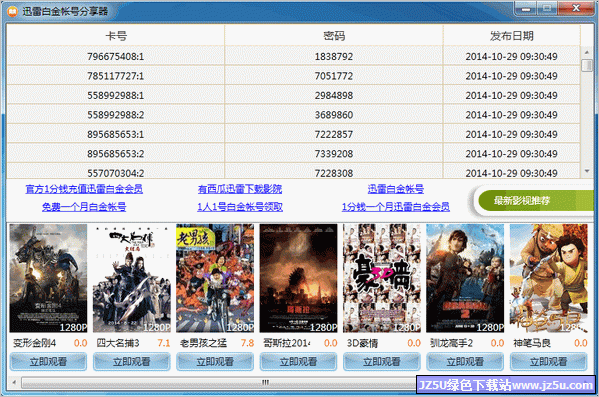Viewport: 599px width, 397px height.
Task: Click 立即观看 under 神笔马良
Action: pos(548,361)
